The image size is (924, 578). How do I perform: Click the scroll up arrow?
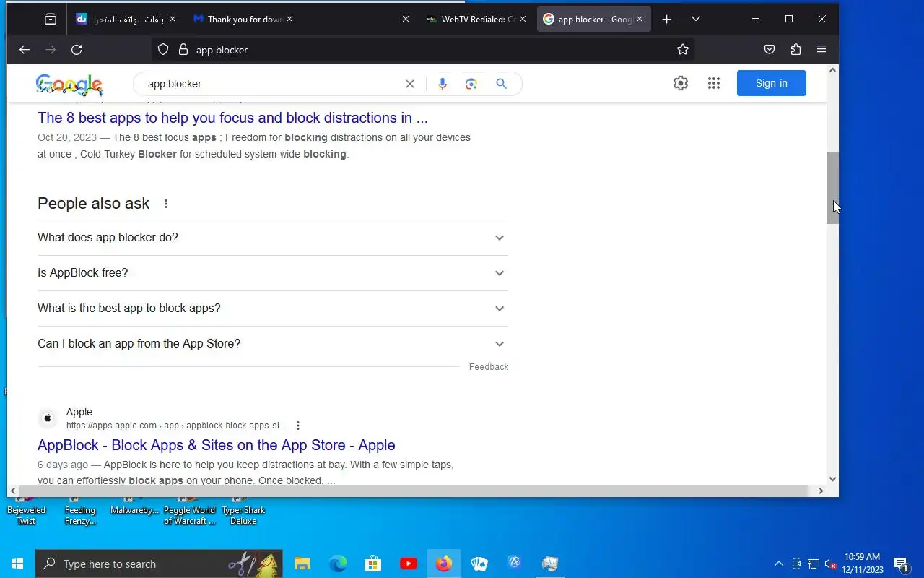833,70
